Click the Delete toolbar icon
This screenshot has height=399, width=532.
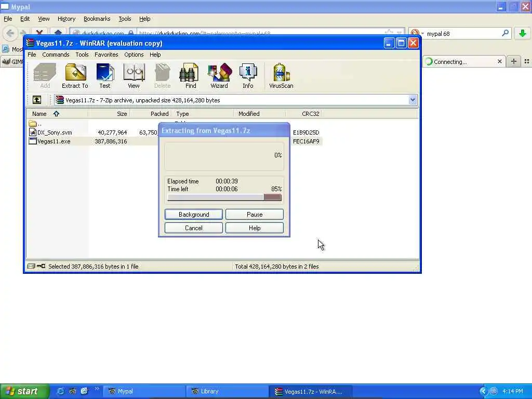(162, 76)
